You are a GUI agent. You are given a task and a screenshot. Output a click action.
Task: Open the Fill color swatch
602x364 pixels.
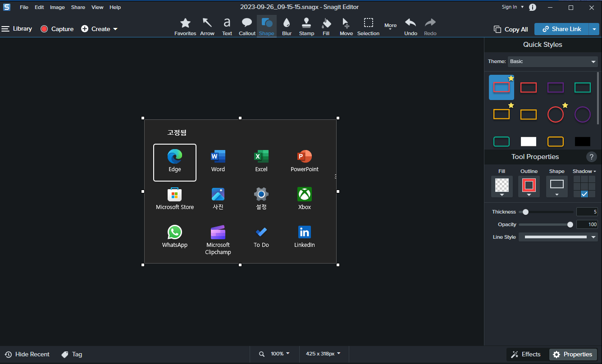[502, 187]
